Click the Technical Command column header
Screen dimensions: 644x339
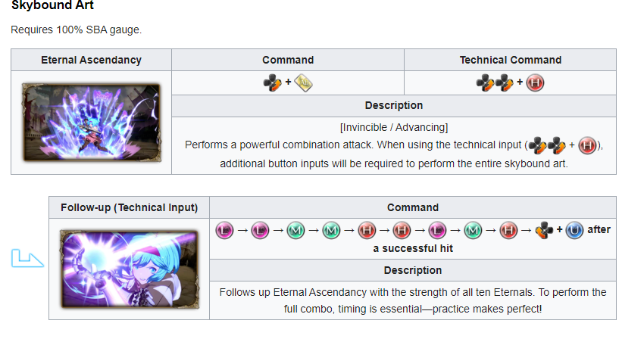click(x=510, y=60)
